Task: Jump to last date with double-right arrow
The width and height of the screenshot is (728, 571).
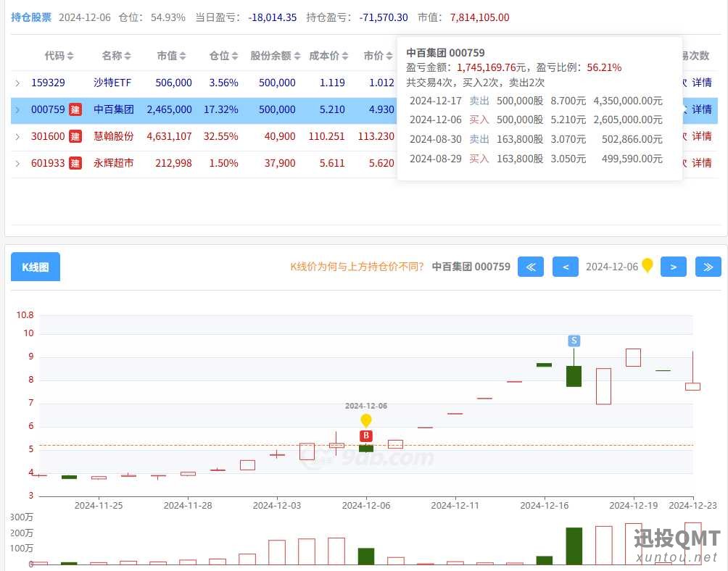Action: click(708, 267)
